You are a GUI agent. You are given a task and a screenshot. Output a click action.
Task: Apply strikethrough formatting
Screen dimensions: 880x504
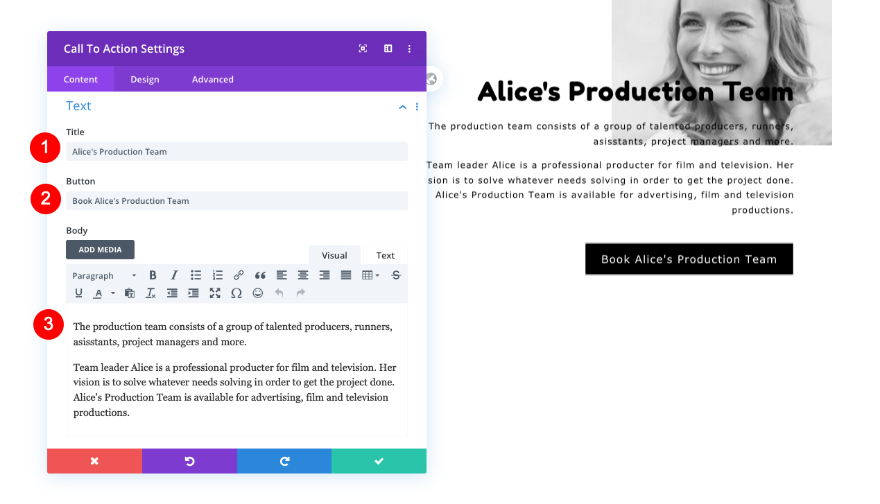tap(396, 276)
